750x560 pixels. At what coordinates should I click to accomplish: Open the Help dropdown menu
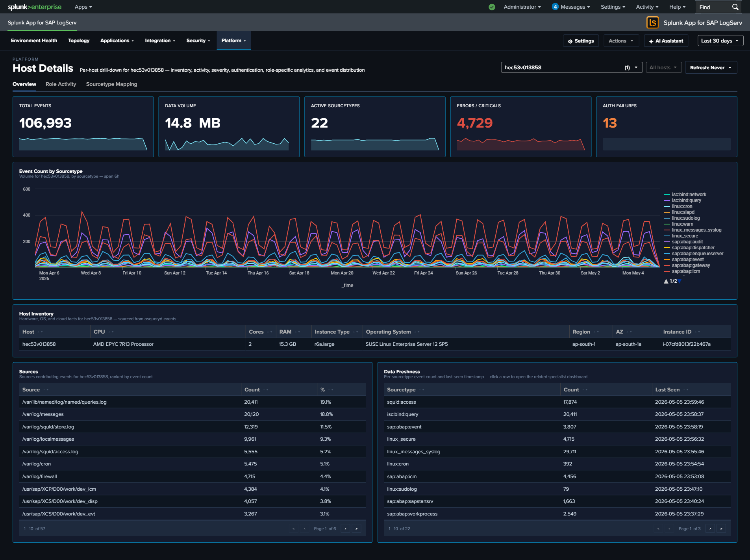[x=677, y=7]
